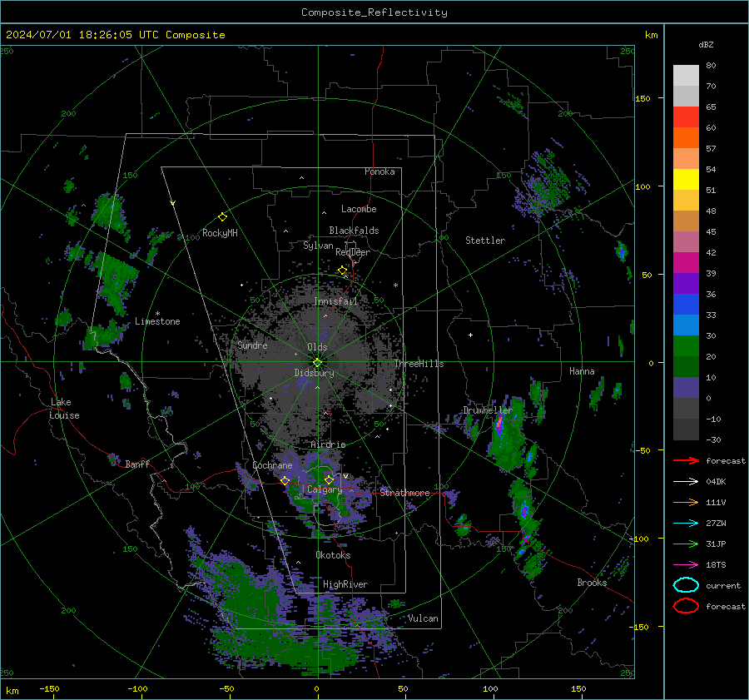This screenshot has height=700, width=749.
Task: Click the Didsbury label
Action: point(315,373)
